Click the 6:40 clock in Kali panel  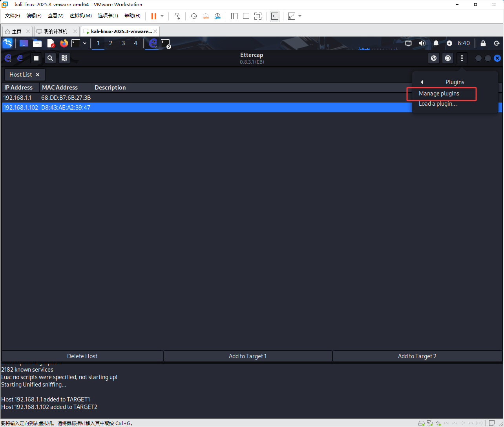[x=464, y=43]
